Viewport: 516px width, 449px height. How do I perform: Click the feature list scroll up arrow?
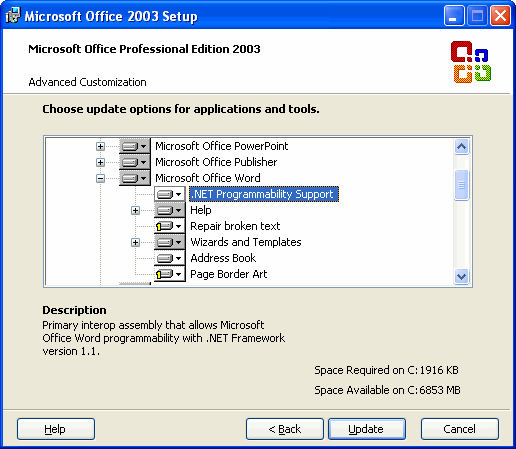[x=461, y=147]
